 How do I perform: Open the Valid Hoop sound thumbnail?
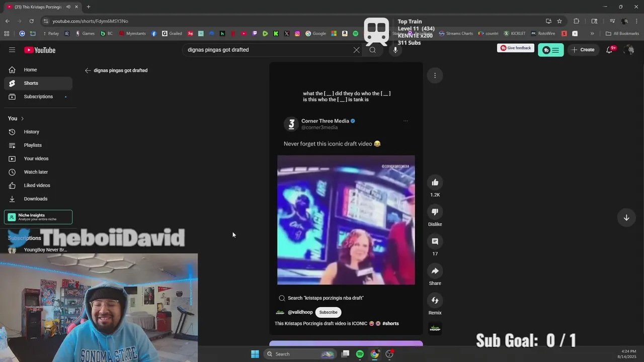(x=435, y=328)
